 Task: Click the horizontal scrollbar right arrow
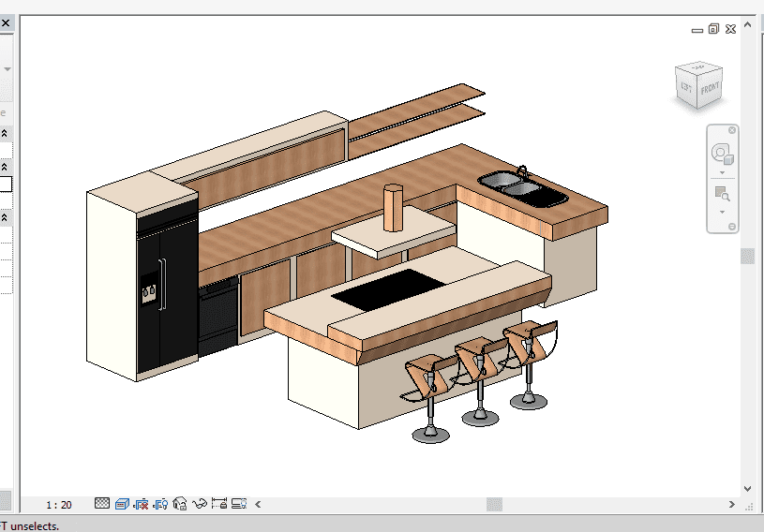pos(731,505)
